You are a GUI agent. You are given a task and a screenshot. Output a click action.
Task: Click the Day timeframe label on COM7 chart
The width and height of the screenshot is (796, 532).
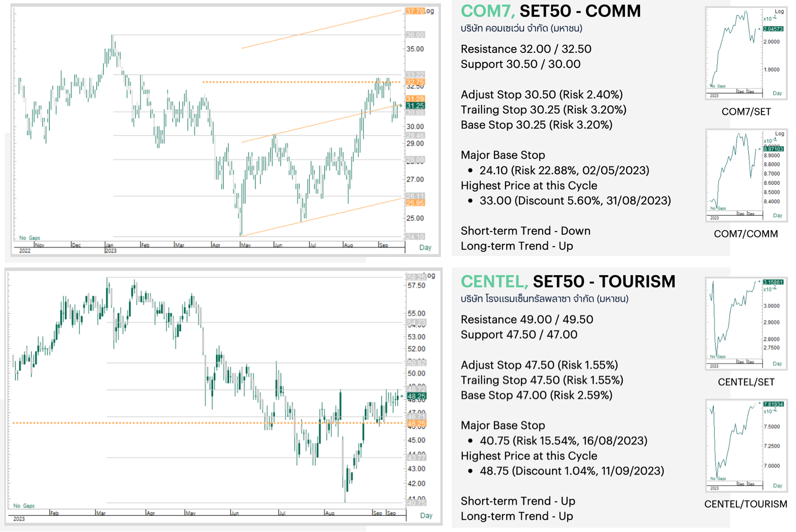point(425,248)
